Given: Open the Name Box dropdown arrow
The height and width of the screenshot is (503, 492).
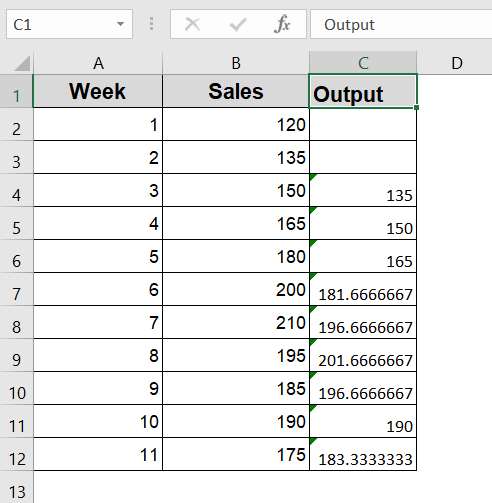Looking at the screenshot, I should point(120,24).
